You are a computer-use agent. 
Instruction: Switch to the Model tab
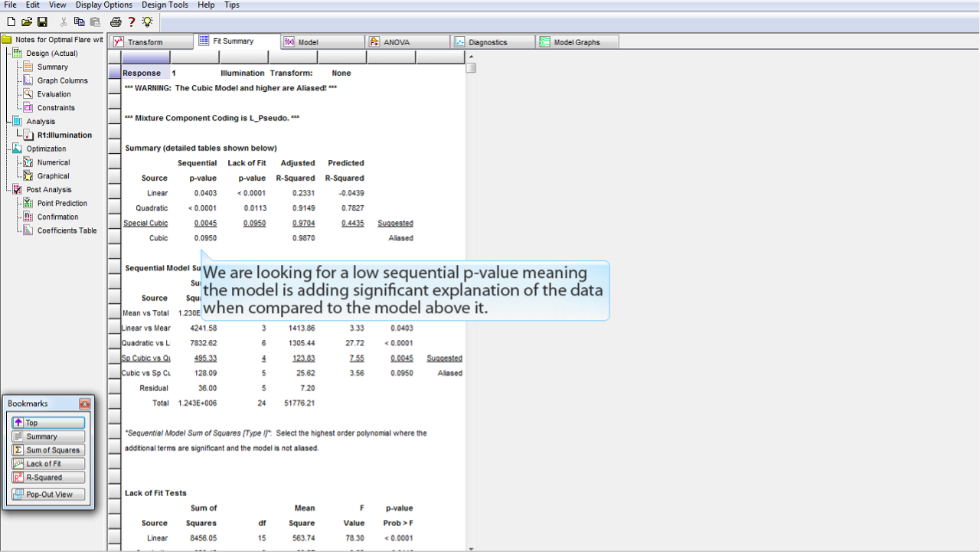(x=322, y=42)
